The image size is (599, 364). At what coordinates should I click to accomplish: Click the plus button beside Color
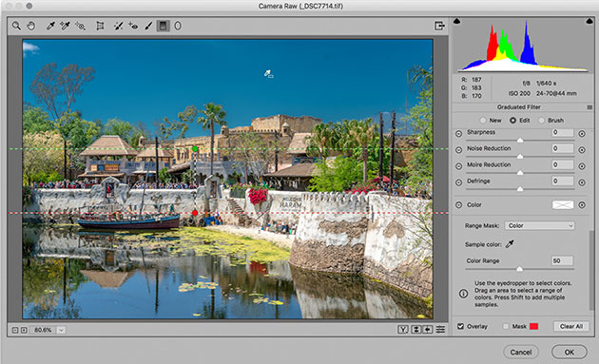coord(582,205)
